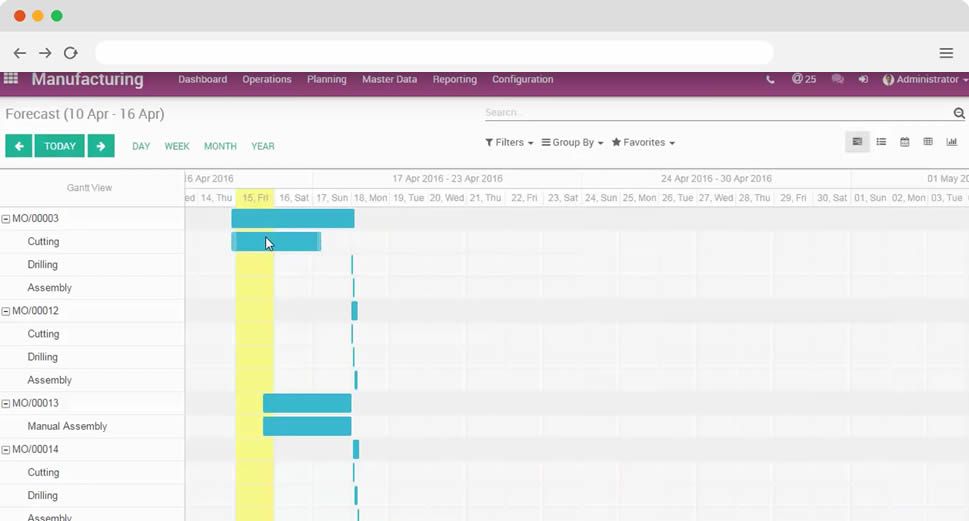Go to previous period with left arrow
The height and width of the screenshot is (521, 969).
[19, 146]
